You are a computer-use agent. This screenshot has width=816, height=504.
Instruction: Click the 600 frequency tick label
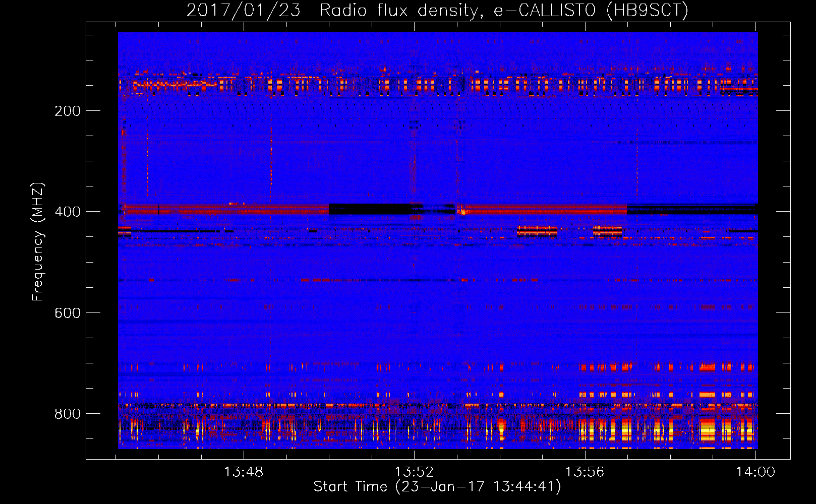(68, 313)
